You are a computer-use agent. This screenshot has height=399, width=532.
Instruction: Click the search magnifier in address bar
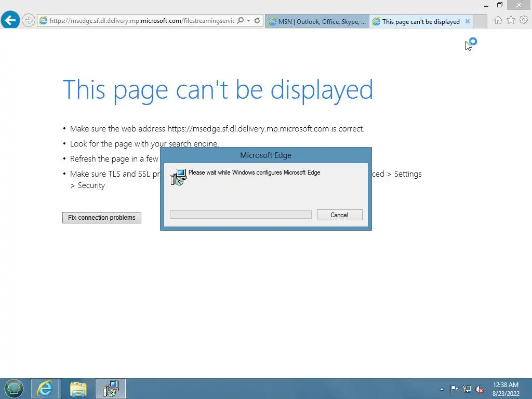pyautogui.click(x=240, y=20)
